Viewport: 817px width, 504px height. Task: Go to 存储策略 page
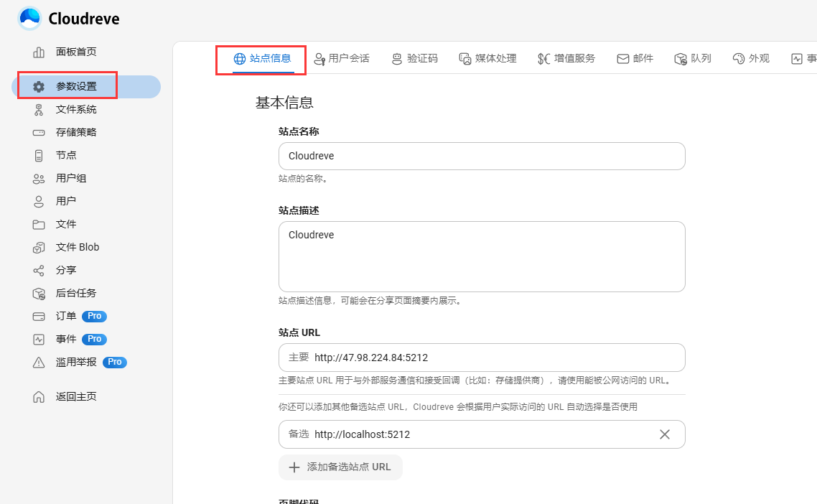click(86, 132)
